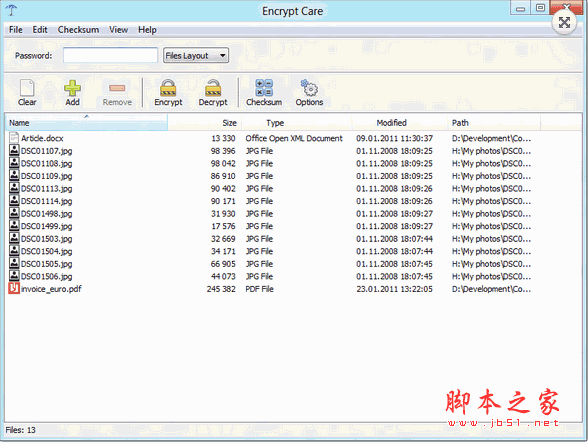The height and width of the screenshot is (444, 588).
Task: Click the Office Open XML Document type
Action: click(x=294, y=138)
